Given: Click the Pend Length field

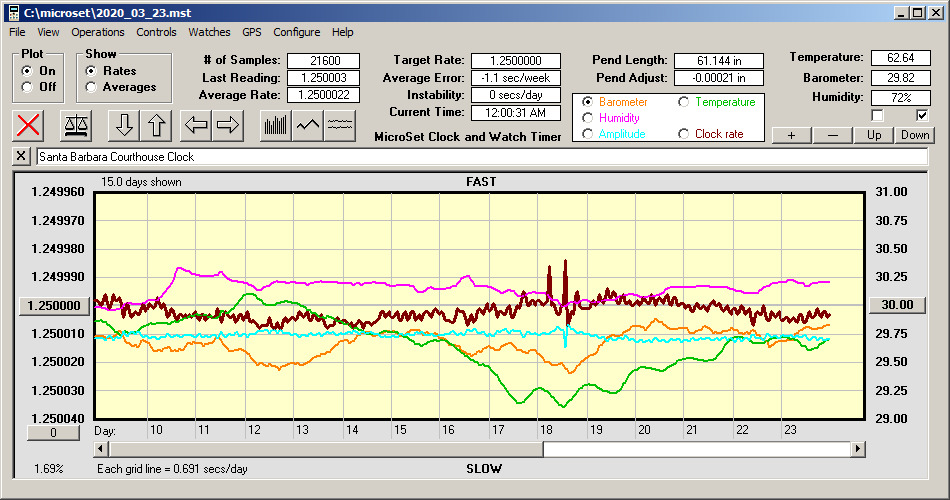Looking at the screenshot, I should 719,61.
